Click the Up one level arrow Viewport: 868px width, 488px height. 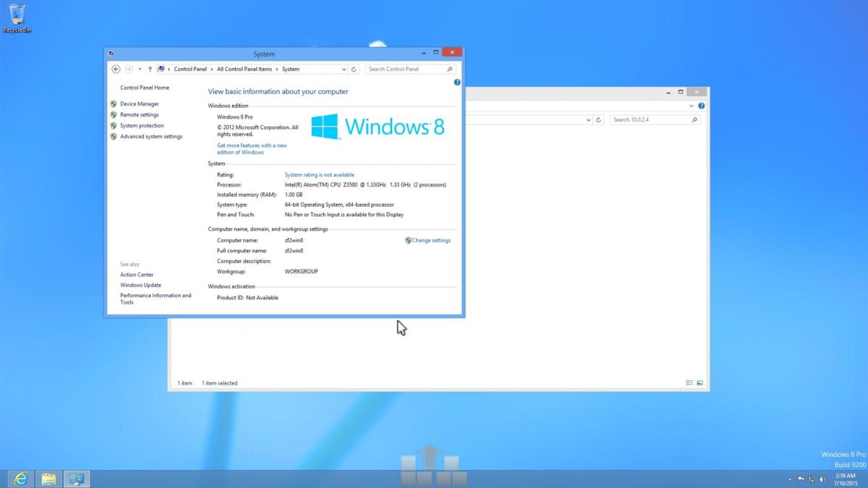point(150,69)
